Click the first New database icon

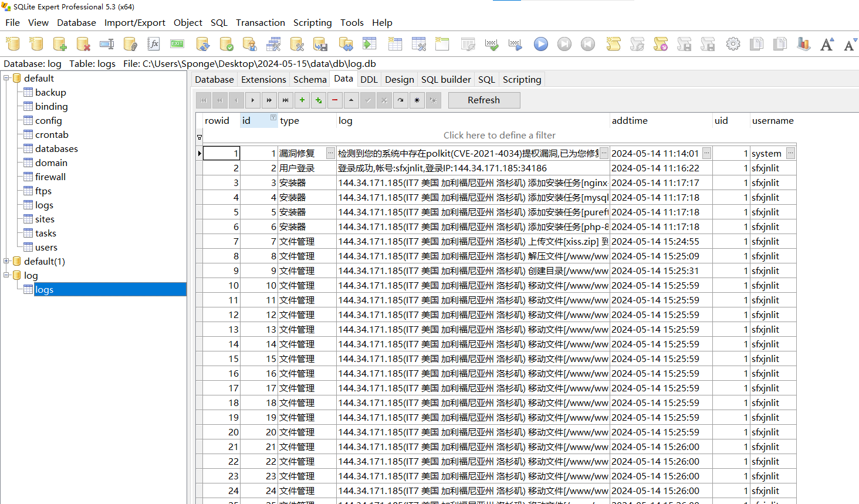click(x=13, y=44)
